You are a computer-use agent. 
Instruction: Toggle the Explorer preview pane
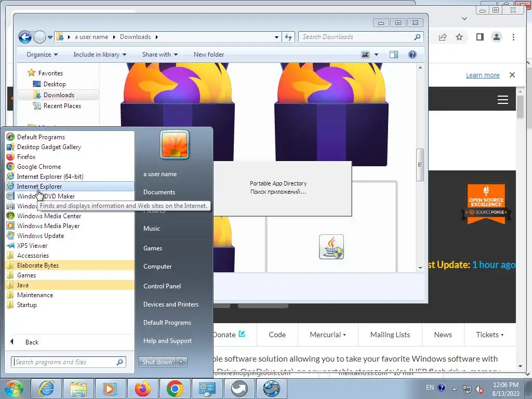click(394, 55)
